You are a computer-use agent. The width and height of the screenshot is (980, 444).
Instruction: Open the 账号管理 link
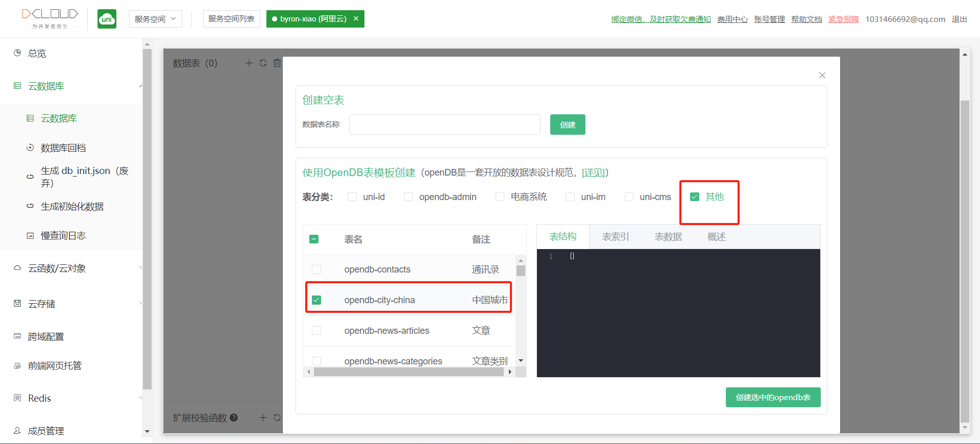[x=770, y=19]
